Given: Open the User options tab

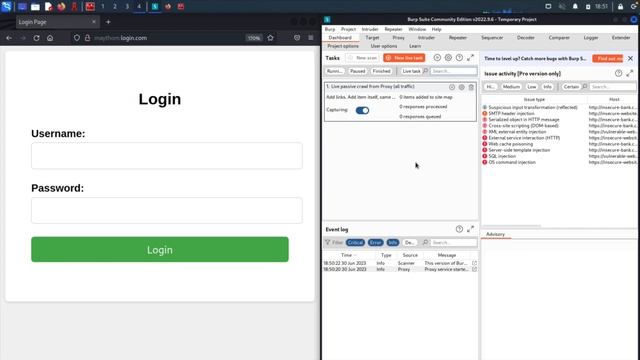Looking at the screenshot, I should click(x=384, y=46).
